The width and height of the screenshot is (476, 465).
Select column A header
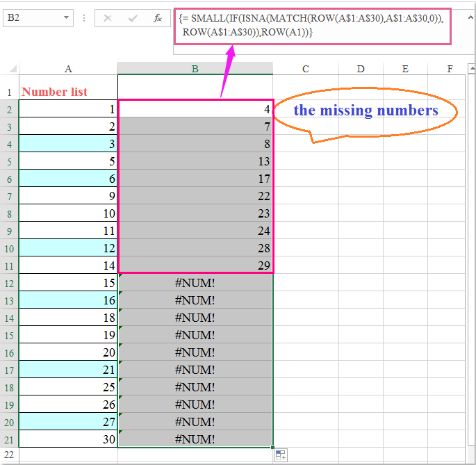[x=68, y=68]
